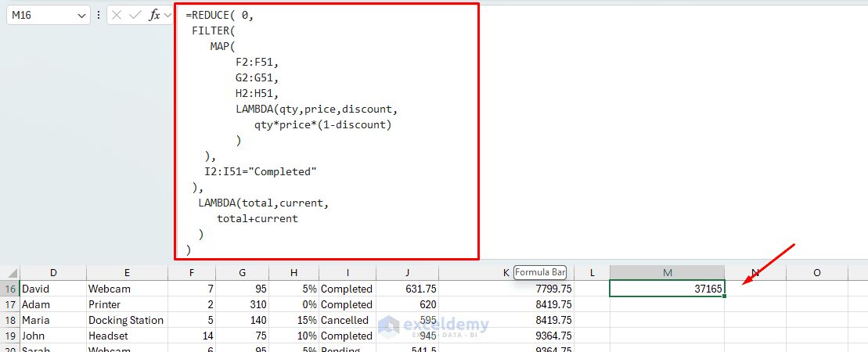Select row 17 header

coord(10,304)
